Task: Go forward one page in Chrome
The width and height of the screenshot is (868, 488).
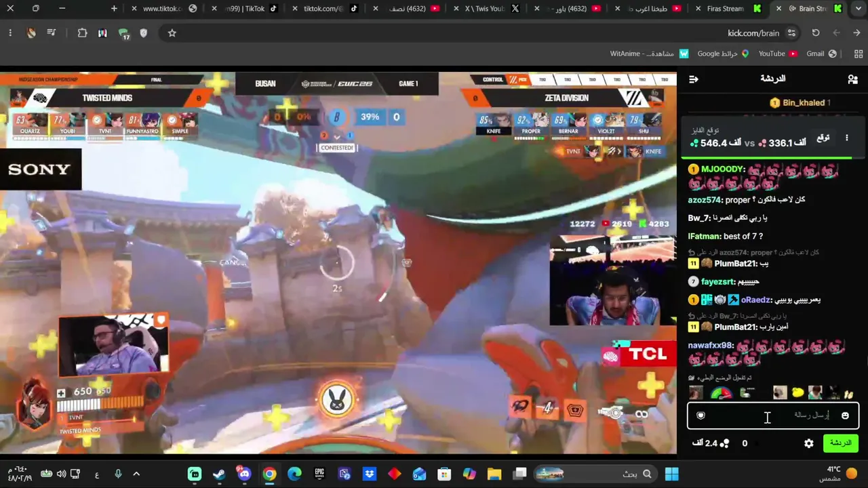Action: click(x=836, y=33)
